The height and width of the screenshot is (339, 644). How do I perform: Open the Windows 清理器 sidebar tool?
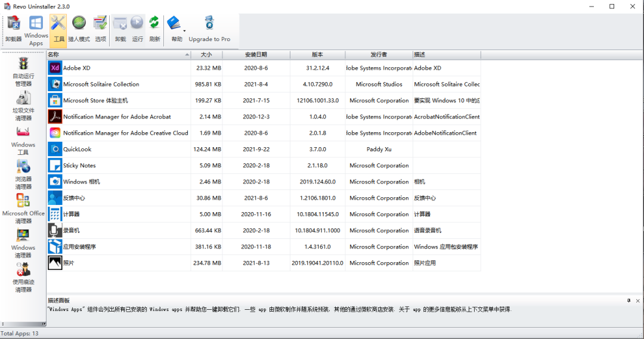point(23,243)
